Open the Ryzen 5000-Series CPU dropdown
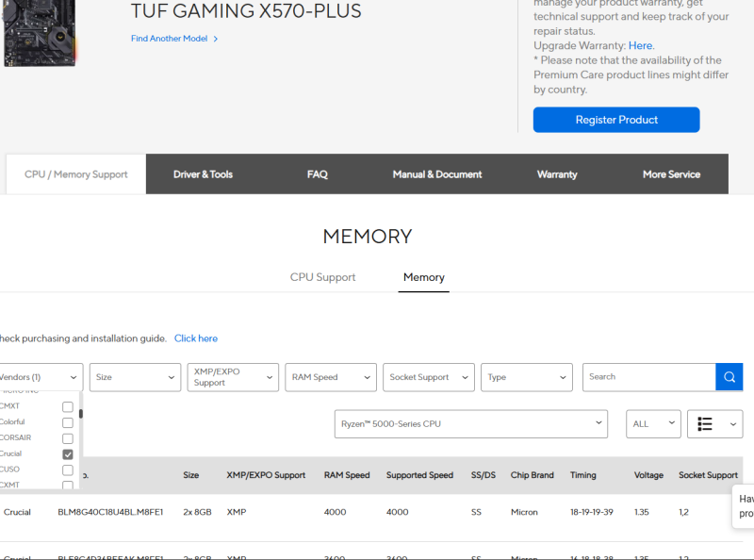 [x=471, y=424]
